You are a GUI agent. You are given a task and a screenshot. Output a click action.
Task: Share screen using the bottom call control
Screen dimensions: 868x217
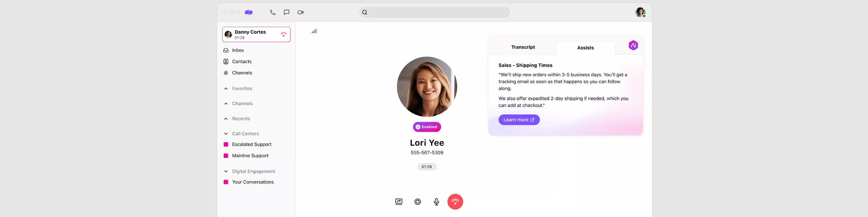click(399, 202)
